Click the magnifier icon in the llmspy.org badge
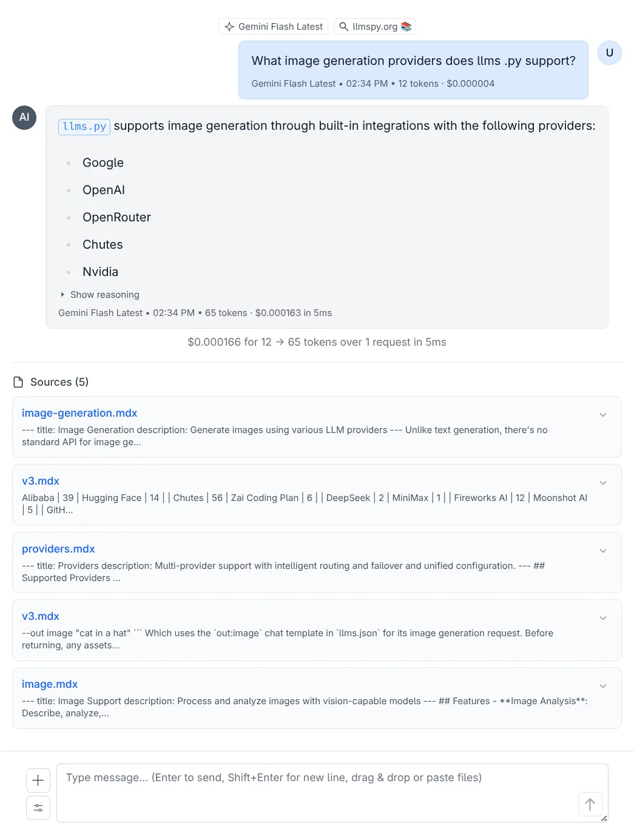 [x=343, y=26]
